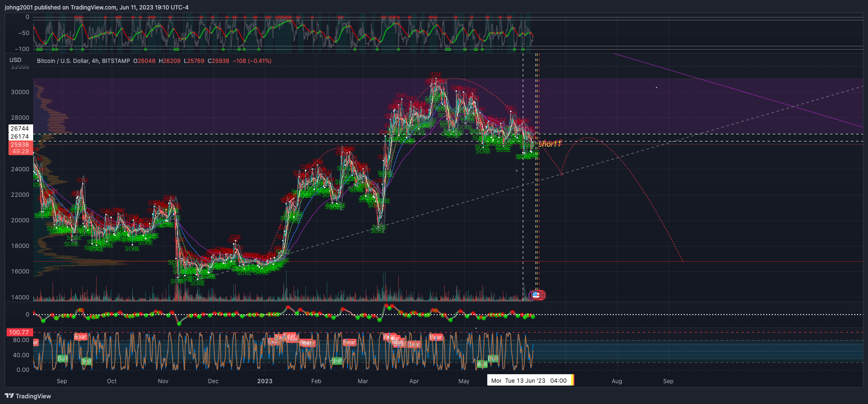This screenshot has width=868, height=404.
Task: Open the US flag economic event marker
Action: pos(536,295)
